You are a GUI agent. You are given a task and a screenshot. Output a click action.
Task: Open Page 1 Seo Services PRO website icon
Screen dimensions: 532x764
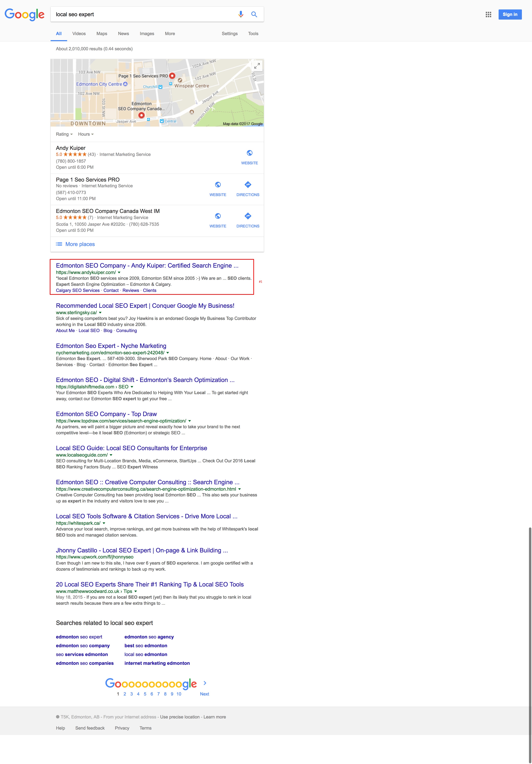click(218, 185)
